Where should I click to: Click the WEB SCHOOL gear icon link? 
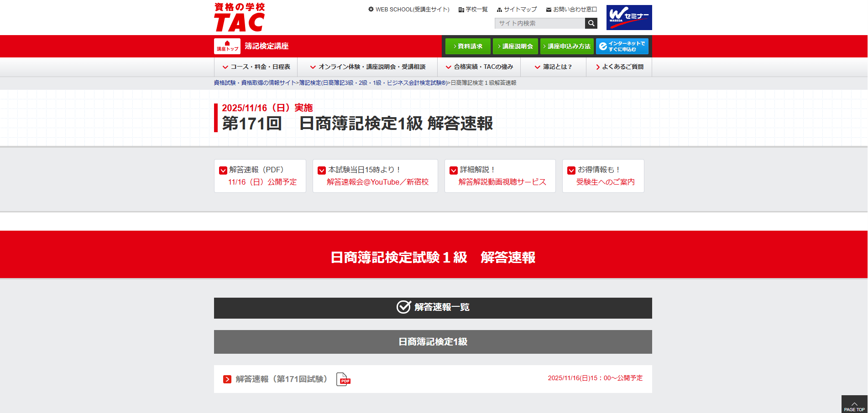click(408, 9)
